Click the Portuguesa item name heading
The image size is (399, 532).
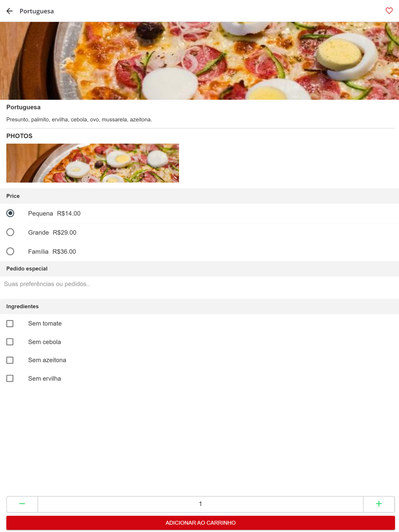23,107
